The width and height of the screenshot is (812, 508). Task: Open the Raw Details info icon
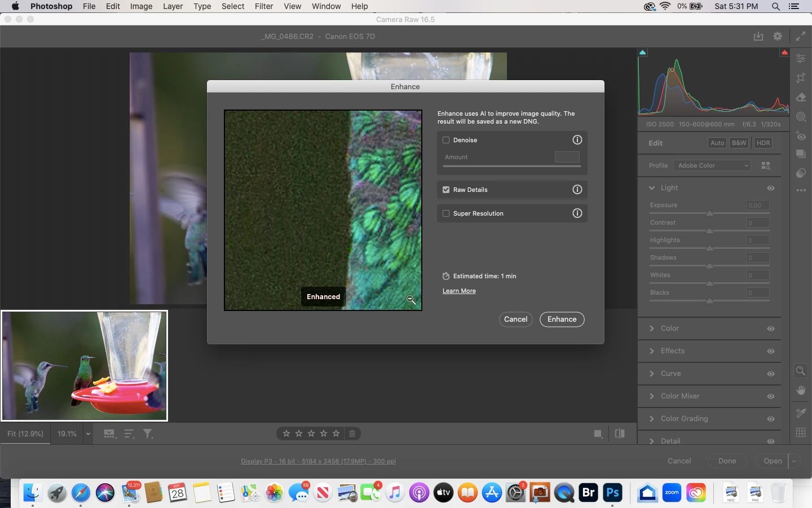click(x=577, y=190)
